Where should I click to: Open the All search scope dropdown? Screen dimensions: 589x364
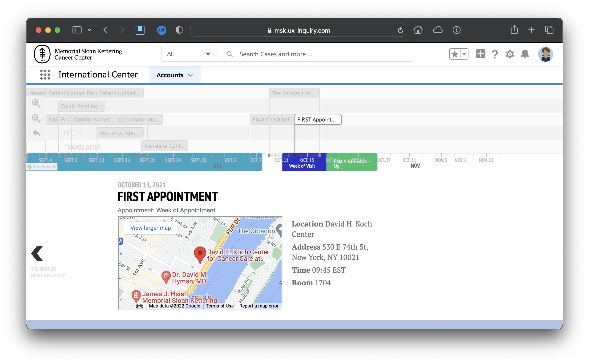click(189, 54)
